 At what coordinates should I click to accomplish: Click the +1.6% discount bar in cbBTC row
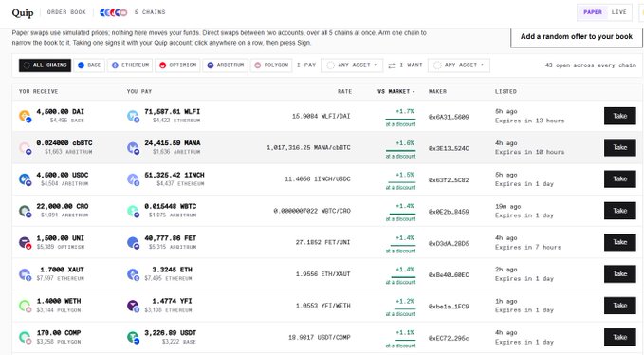[400, 150]
